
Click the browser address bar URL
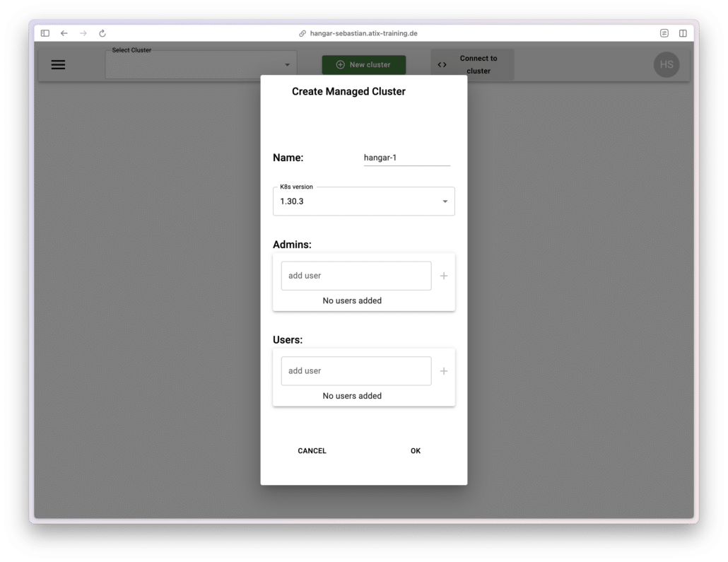pyautogui.click(x=363, y=33)
